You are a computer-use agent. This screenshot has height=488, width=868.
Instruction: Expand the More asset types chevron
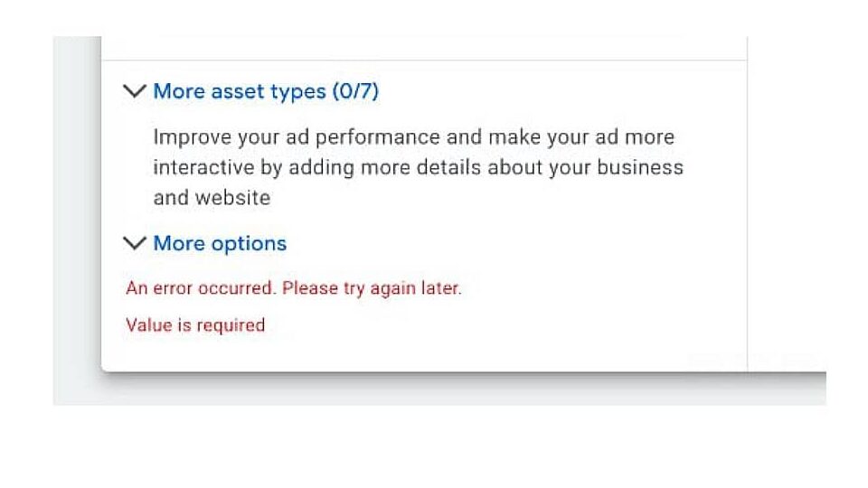tap(135, 91)
